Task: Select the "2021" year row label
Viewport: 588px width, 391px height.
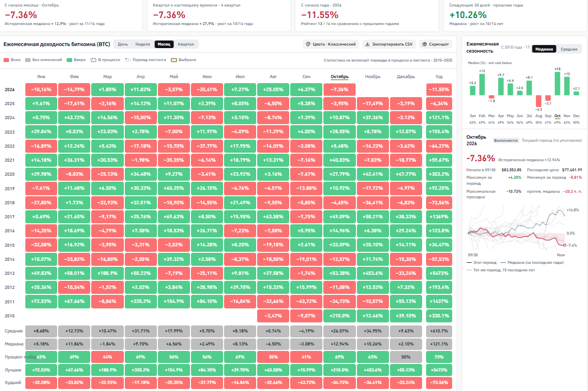Action: (x=10, y=160)
